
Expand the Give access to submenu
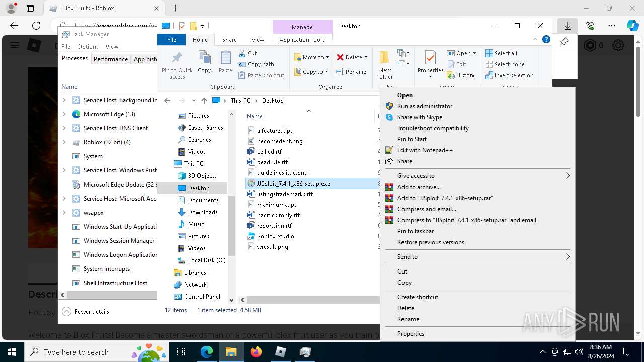pos(477,176)
